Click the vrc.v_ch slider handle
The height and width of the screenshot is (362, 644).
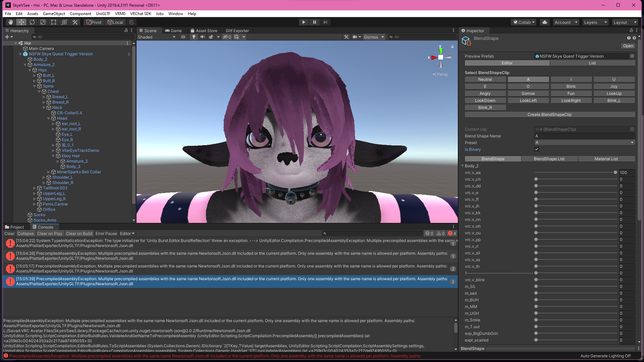click(x=536, y=179)
